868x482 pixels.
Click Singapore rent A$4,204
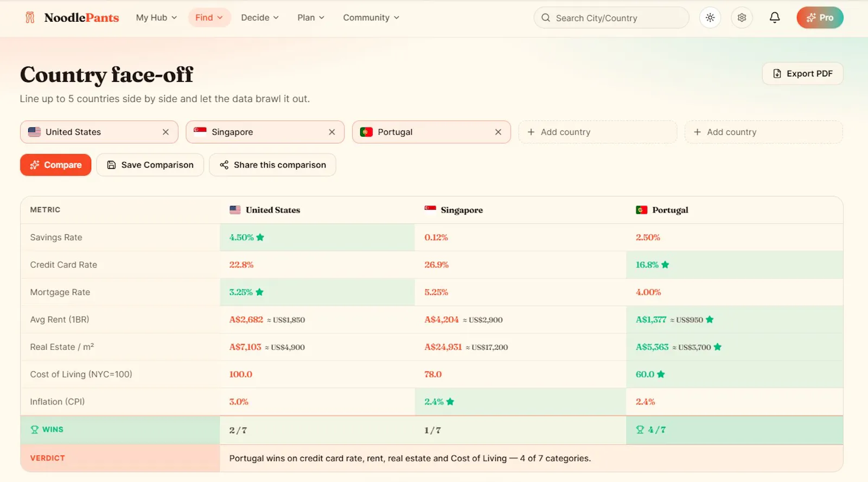pos(442,319)
